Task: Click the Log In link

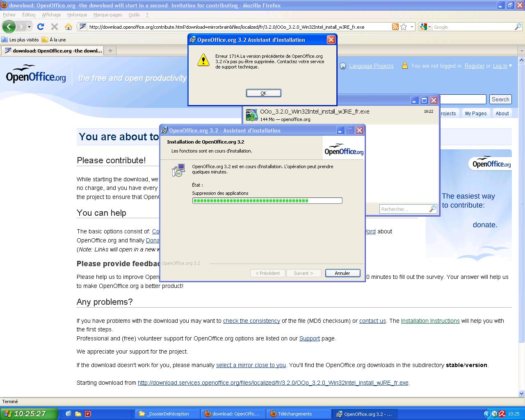Action: pos(500,66)
